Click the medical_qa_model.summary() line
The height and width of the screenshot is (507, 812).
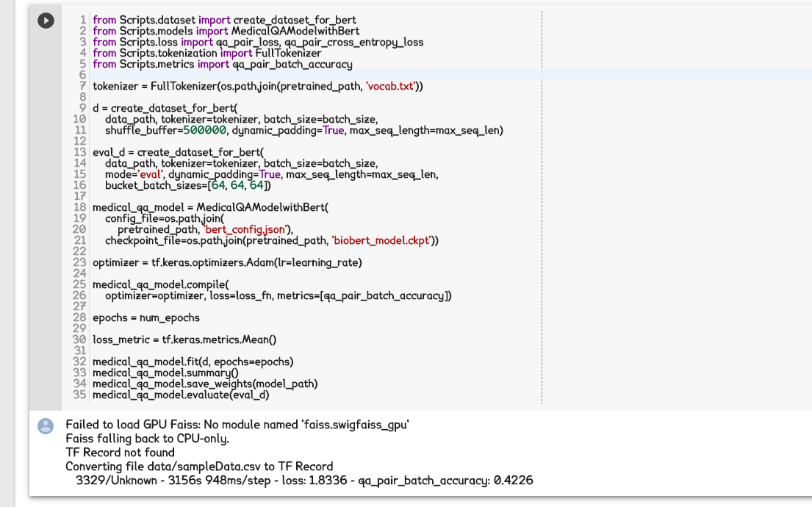(x=166, y=373)
